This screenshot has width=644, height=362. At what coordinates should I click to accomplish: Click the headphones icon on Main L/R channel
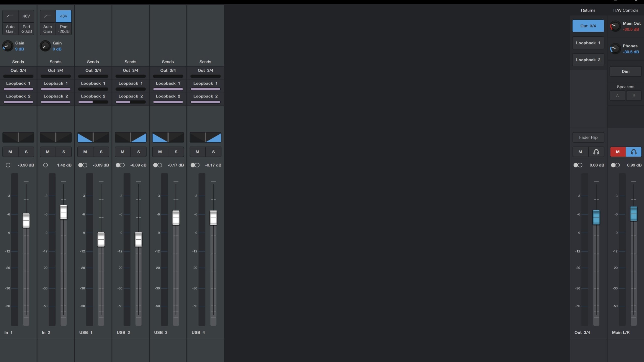coord(633,152)
